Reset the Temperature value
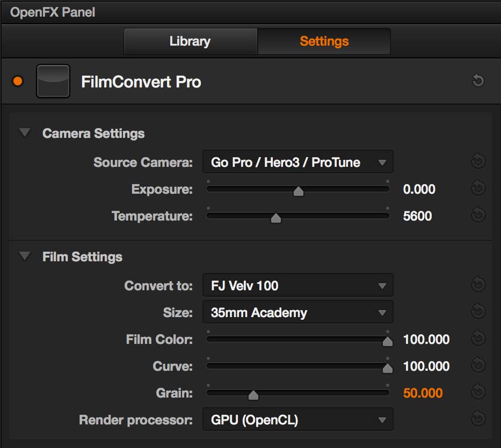The image size is (501, 448). tap(478, 215)
